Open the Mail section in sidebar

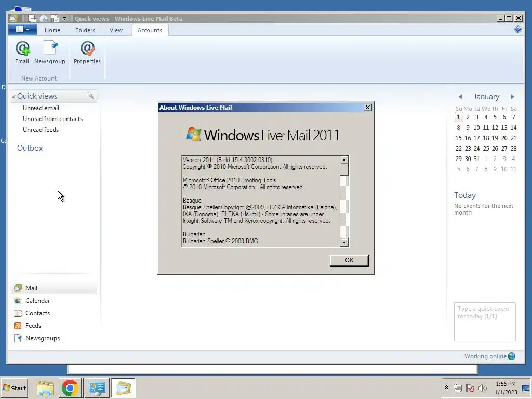[x=54, y=288]
